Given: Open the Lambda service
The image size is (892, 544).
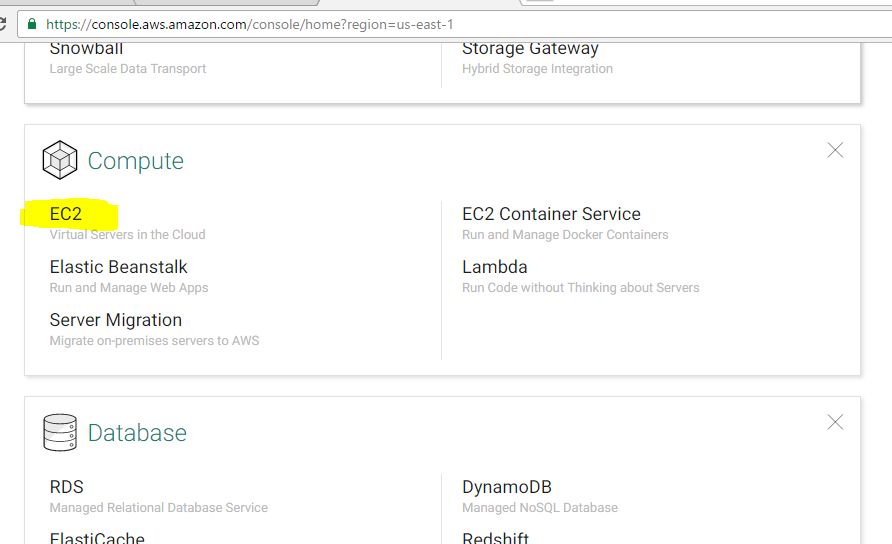Looking at the screenshot, I should point(494,267).
